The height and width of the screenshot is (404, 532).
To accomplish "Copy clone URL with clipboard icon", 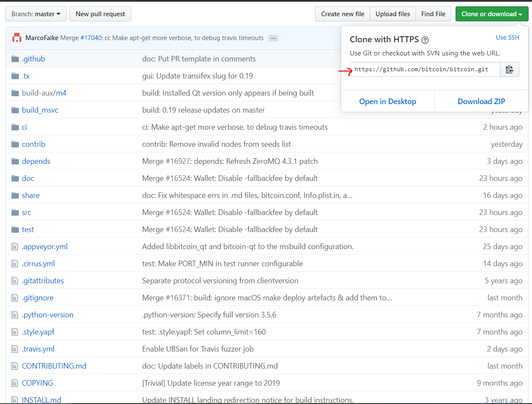I will click(x=509, y=70).
